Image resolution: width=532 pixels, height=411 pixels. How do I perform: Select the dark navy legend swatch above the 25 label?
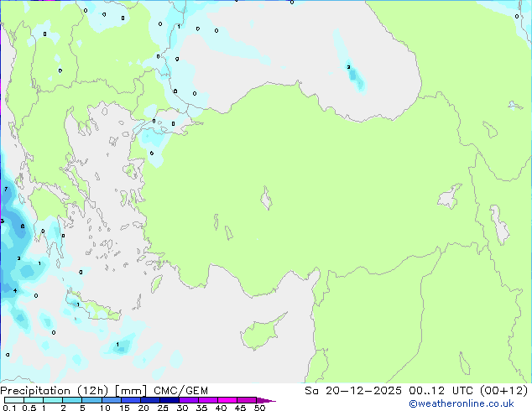(x=170, y=400)
